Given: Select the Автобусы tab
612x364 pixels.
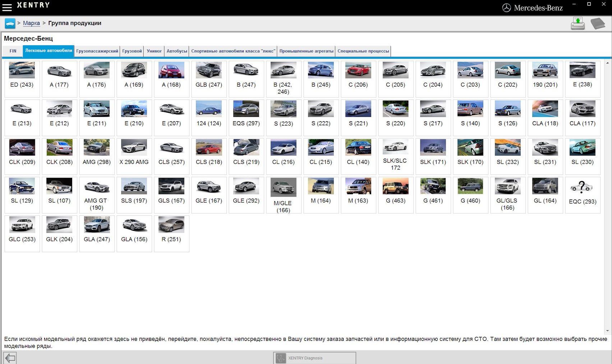Looking at the screenshot, I should coord(177,51).
